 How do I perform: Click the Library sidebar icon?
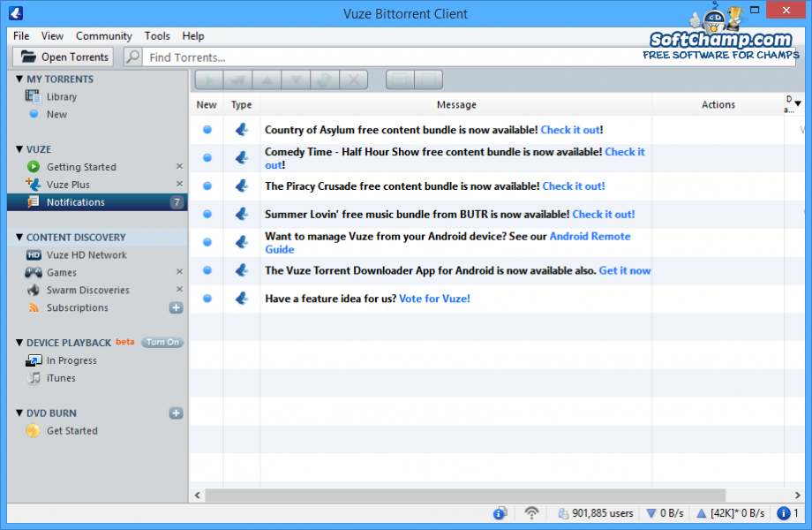click(34, 96)
